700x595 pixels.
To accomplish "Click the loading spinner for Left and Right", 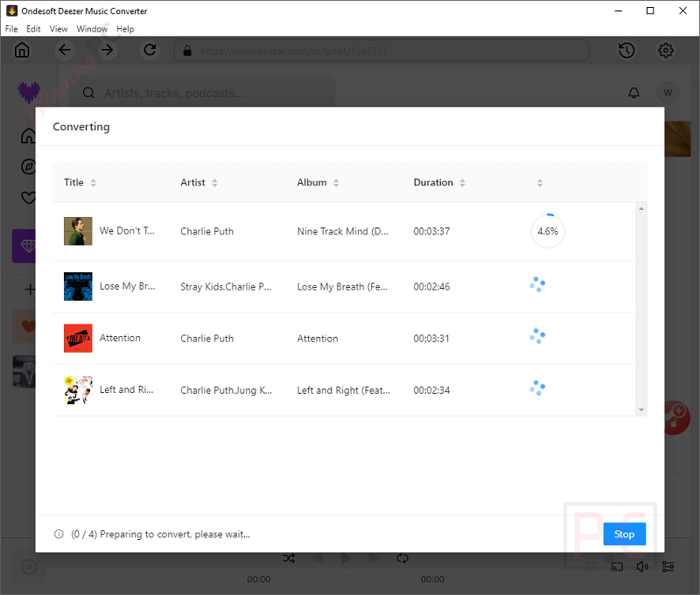I will 537,388.
